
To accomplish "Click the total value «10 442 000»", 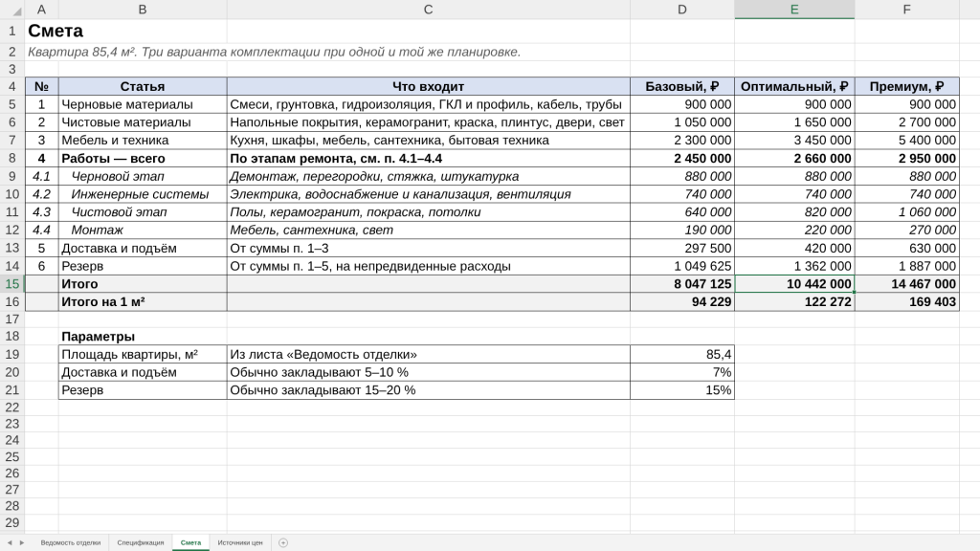I will 794,283.
